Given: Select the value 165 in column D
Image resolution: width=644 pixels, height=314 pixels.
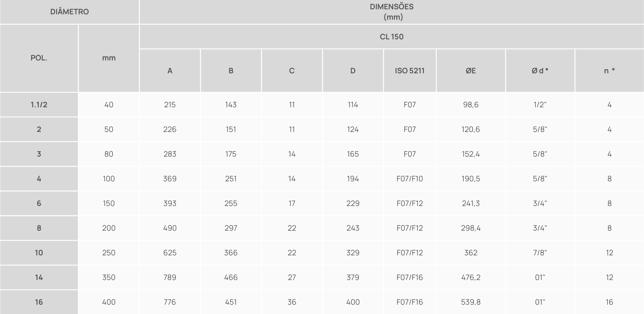Looking at the screenshot, I should pyautogui.click(x=353, y=154).
